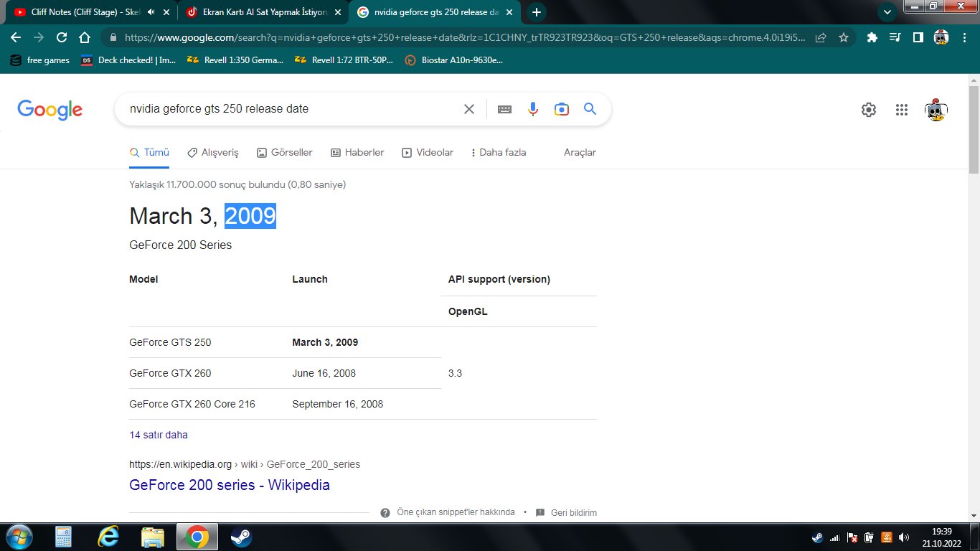Open the browser home page
This screenshot has height=551, width=980.
pos(85,37)
